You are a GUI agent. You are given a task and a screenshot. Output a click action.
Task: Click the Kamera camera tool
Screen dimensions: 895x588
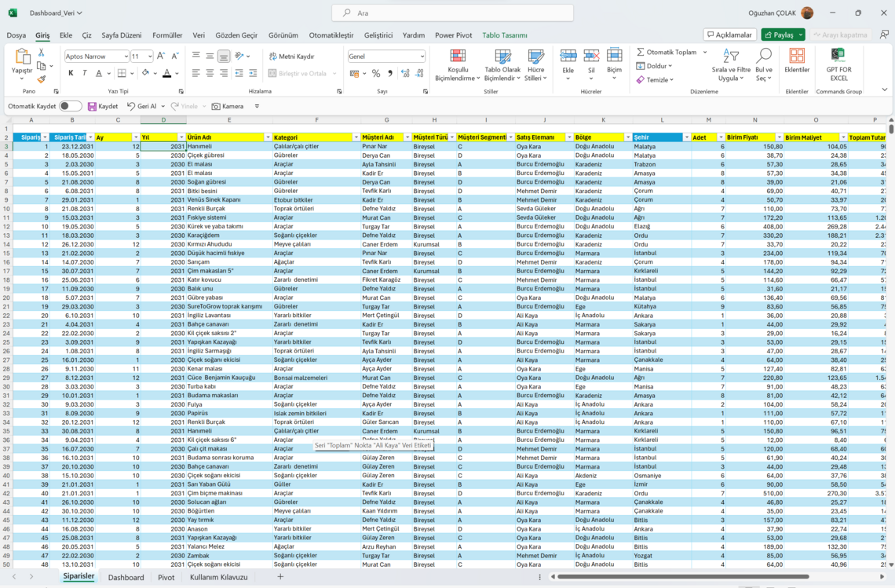click(x=228, y=106)
